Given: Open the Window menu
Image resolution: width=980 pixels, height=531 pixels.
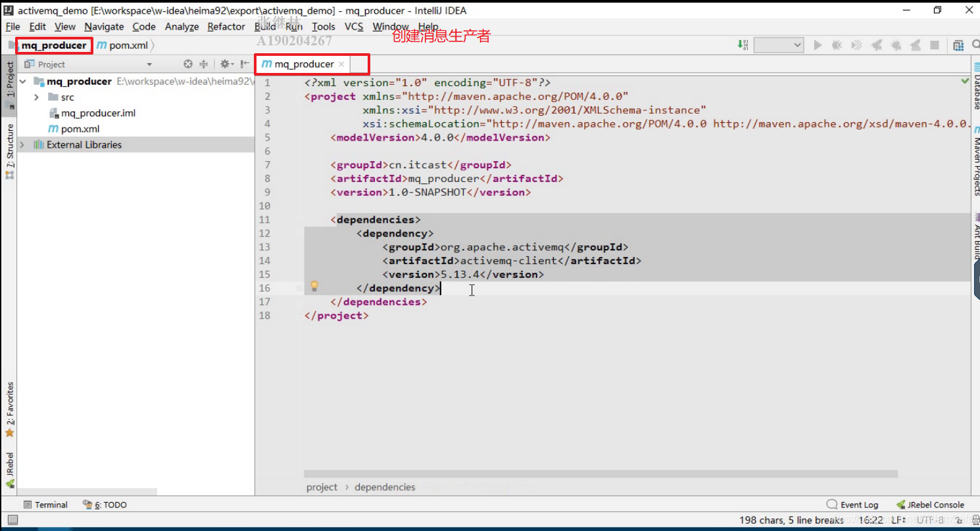Looking at the screenshot, I should [x=391, y=26].
